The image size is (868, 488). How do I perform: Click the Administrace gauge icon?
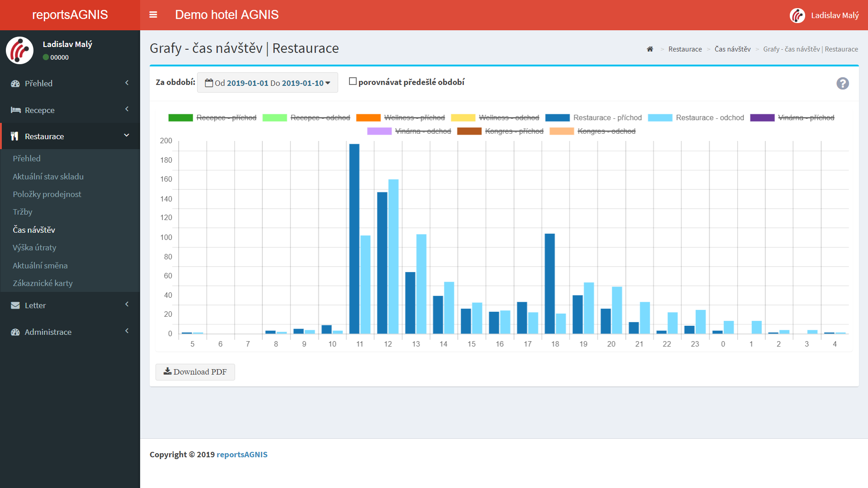(x=15, y=332)
